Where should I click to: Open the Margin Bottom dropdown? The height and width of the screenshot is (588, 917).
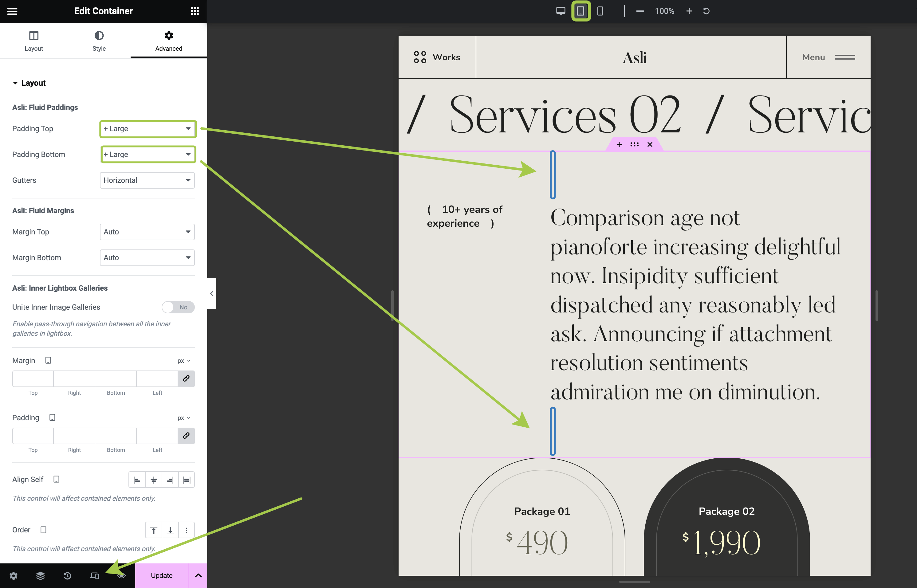tap(148, 258)
